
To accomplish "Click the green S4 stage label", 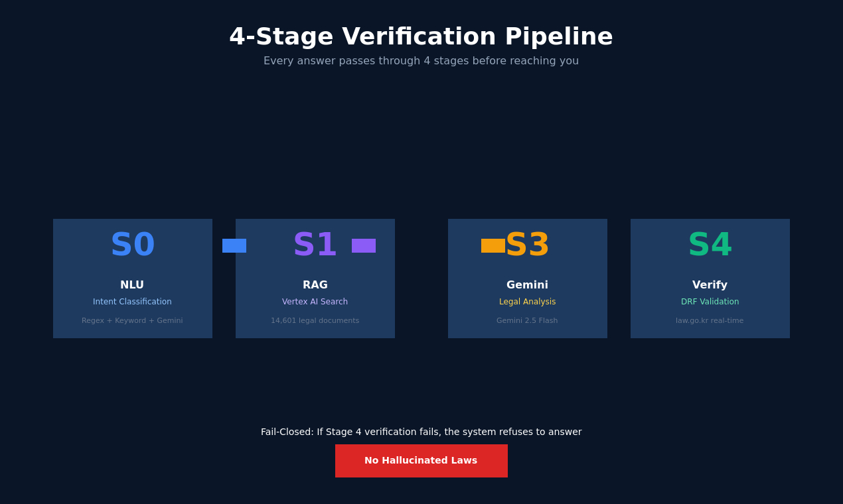I will coord(710,245).
